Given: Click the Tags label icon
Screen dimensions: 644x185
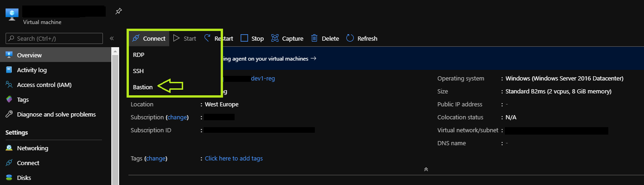Looking at the screenshot, I should pyautogui.click(x=9, y=99).
